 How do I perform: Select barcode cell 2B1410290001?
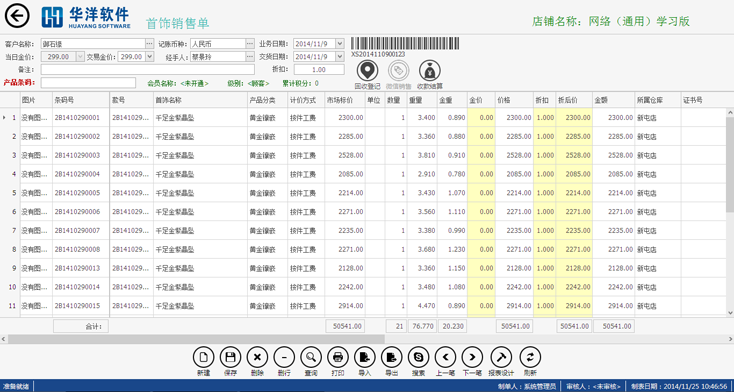(81, 118)
